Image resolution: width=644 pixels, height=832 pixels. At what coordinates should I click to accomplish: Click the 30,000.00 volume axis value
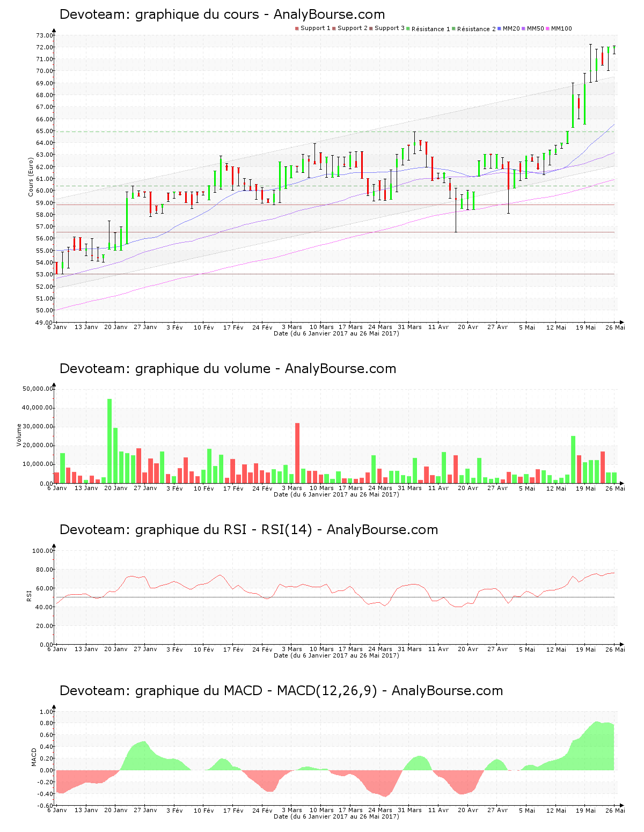coord(38,427)
